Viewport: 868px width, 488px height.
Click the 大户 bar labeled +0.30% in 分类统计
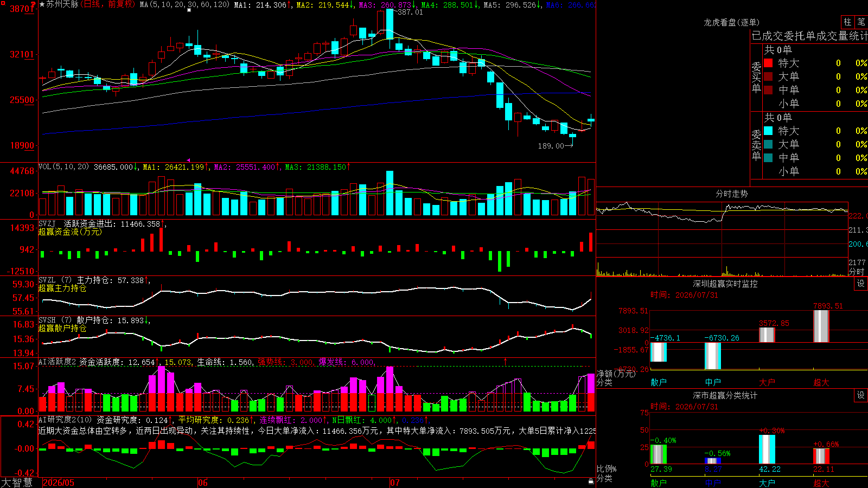767,450
